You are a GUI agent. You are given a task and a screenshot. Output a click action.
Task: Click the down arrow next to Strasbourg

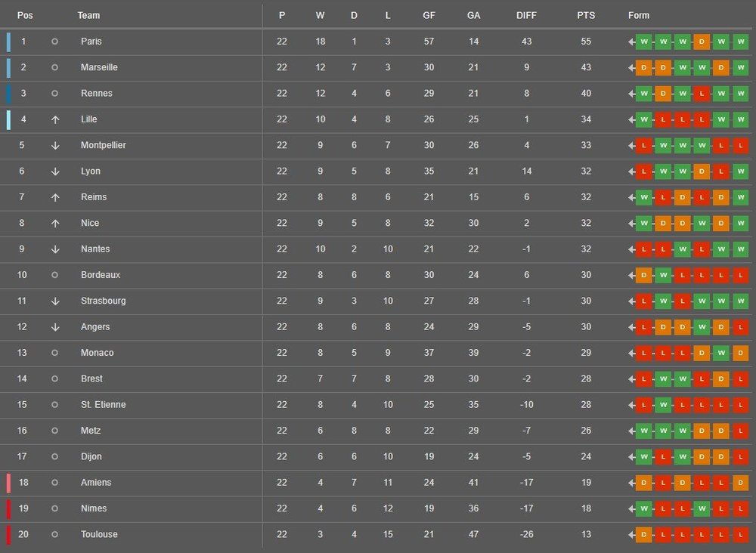point(54,301)
